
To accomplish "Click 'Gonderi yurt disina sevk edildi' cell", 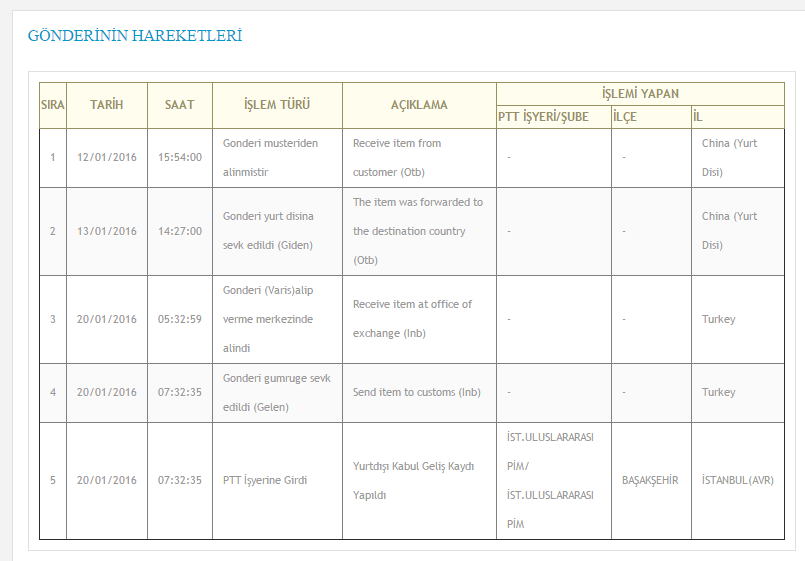I will click(x=277, y=231).
